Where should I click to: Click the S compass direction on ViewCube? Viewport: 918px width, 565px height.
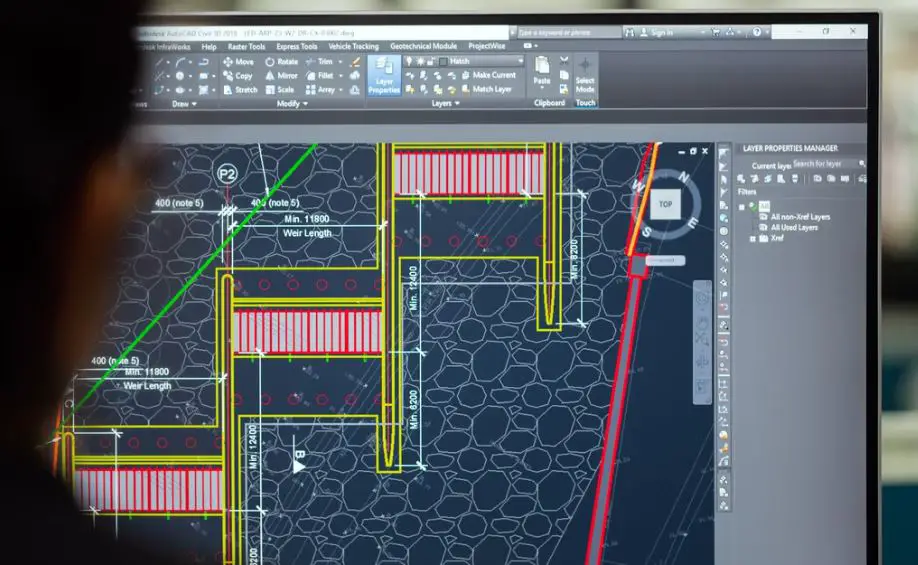tap(646, 232)
